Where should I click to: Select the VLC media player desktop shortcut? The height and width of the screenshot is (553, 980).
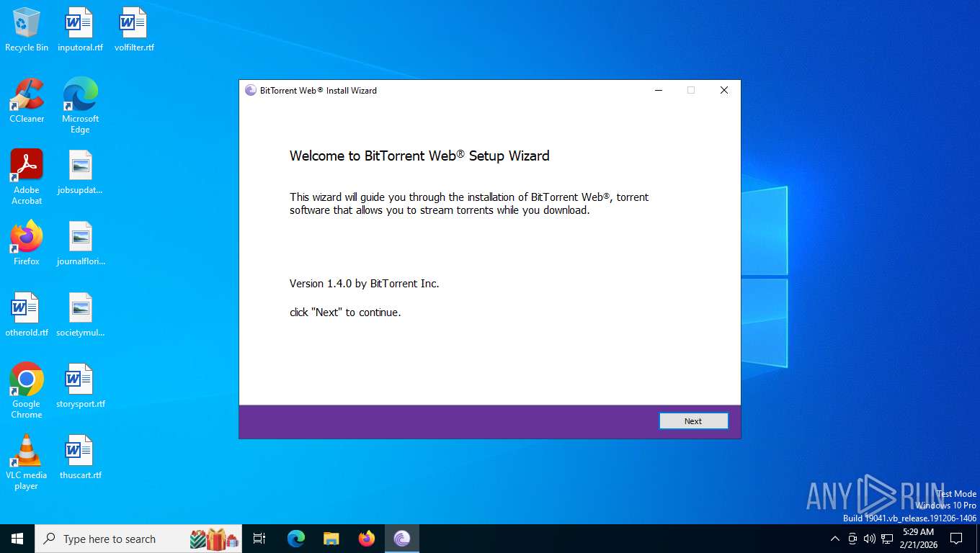pos(27,462)
